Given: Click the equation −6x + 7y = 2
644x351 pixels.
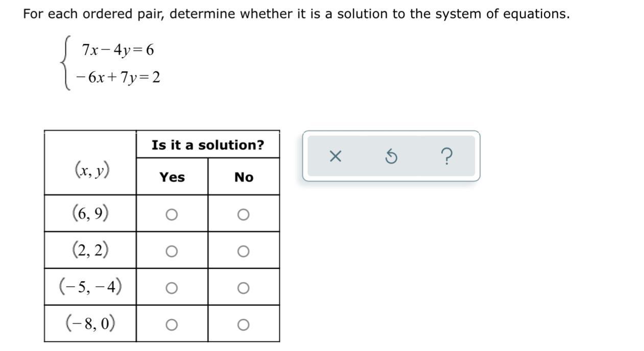Looking at the screenshot, I should point(118,78).
